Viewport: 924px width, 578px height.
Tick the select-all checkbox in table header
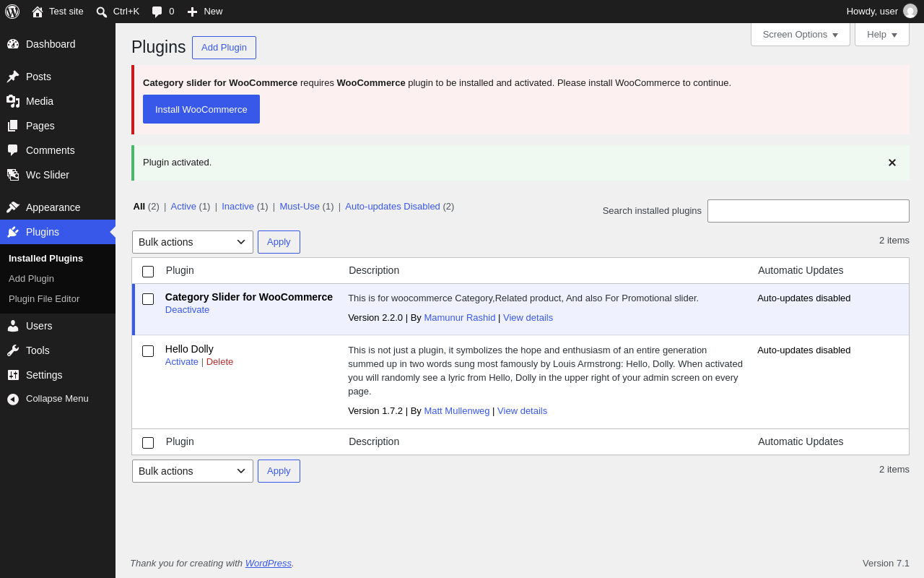click(x=148, y=272)
